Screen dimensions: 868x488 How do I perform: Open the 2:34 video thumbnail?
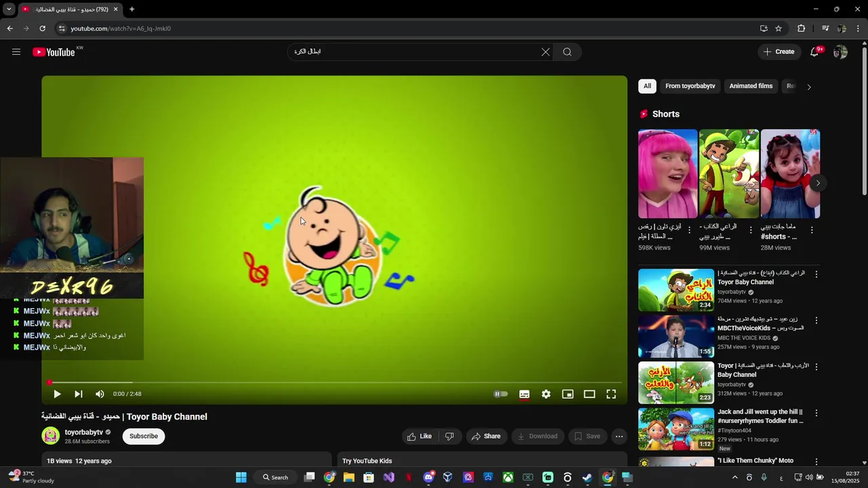pos(676,290)
